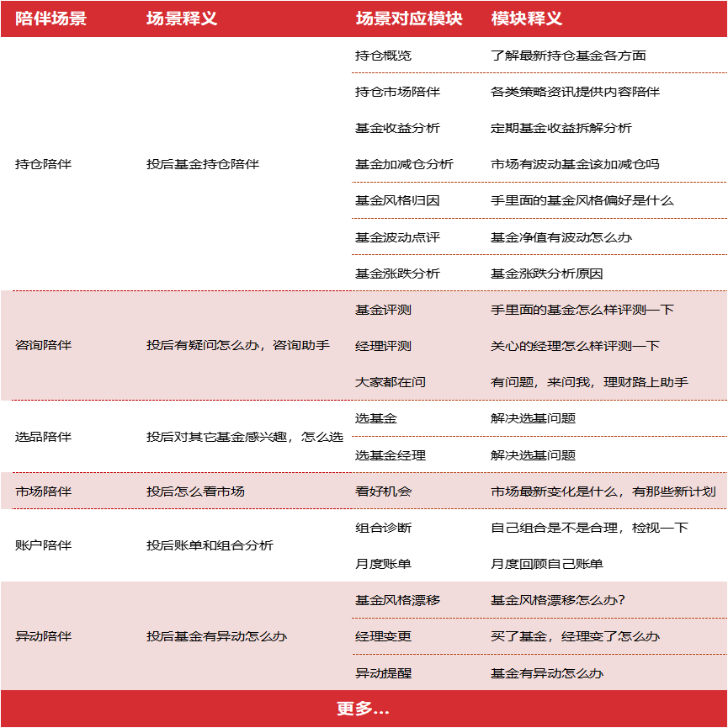Viewport: 728px width, 728px height.
Task: Click 定期基金收益拆解分析 text
Action: tap(561, 128)
